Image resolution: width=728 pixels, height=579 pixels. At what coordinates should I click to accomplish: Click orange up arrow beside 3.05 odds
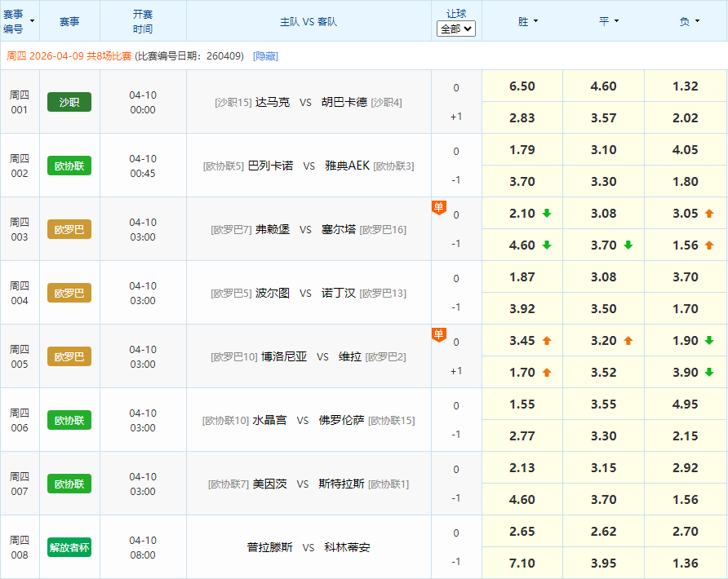point(709,214)
